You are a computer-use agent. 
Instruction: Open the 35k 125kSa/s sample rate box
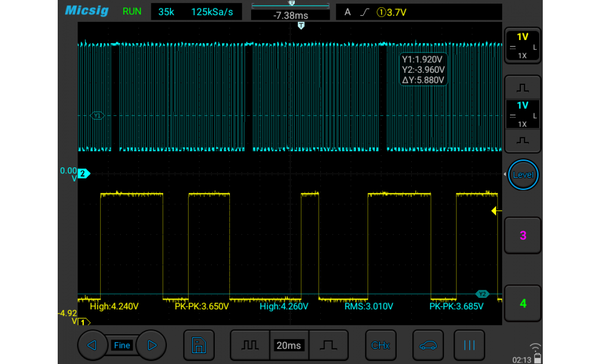click(x=196, y=12)
